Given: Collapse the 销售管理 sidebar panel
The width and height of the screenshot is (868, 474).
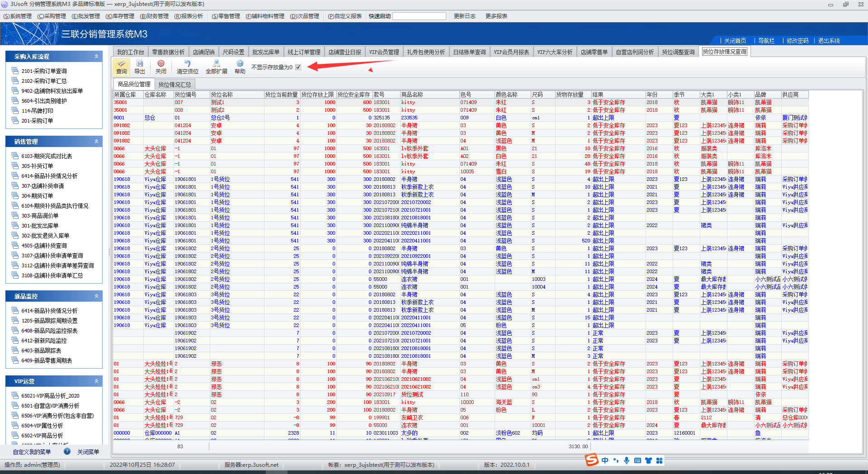Looking at the screenshot, I should (96, 142).
